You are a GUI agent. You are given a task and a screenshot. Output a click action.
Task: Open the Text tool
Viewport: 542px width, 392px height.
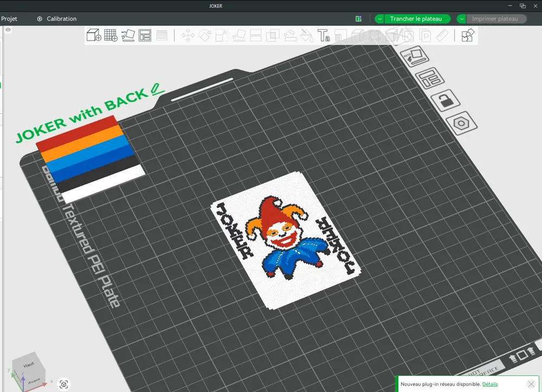pyautogui.click(x=325, y=35)
